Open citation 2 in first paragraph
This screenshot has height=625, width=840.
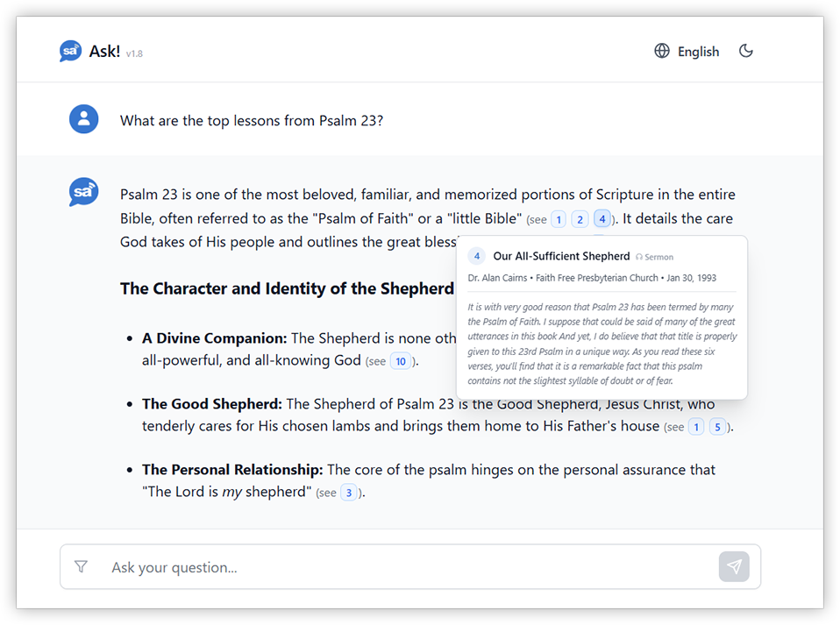coord(580,219)
